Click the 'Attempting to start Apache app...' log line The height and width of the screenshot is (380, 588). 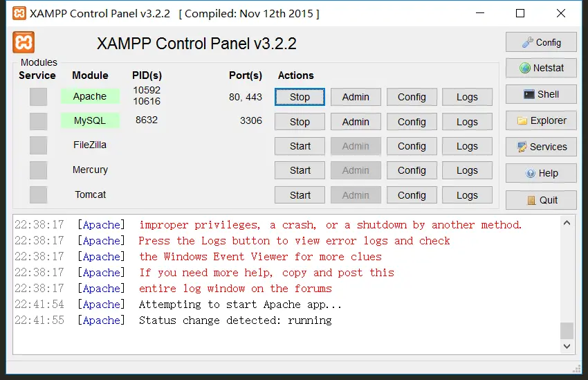[240, 305]
